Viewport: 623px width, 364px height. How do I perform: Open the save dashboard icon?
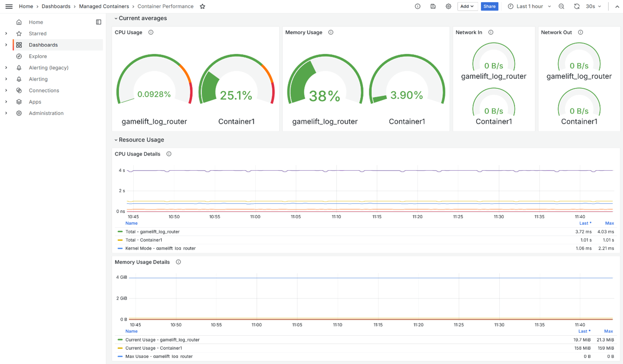tap(432, 6)
